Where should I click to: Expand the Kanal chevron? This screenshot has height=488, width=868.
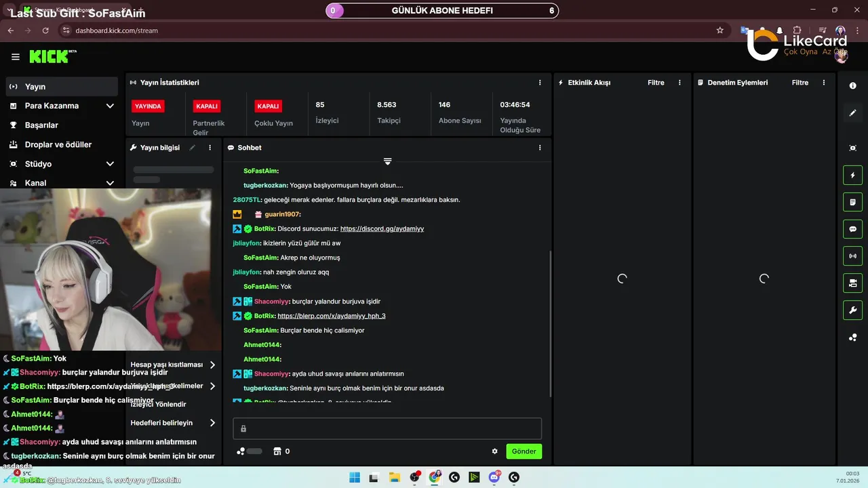tap(110, 183)
